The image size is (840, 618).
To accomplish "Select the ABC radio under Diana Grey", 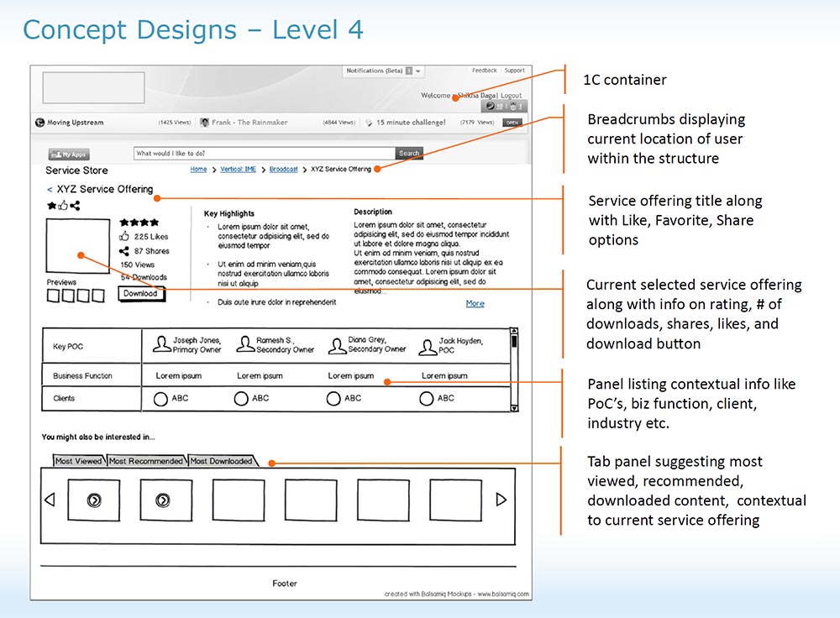I will pyautogui.click(x=333, y=399).
